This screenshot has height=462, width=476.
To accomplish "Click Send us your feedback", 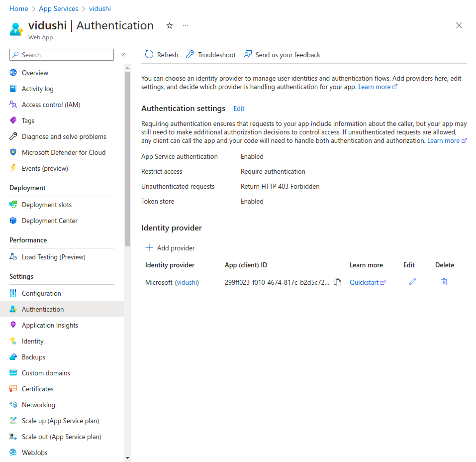I will click(282, 55).
